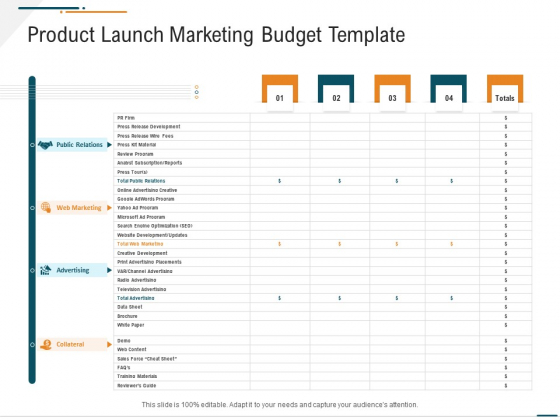560x420 pixels.
Task: Click the Demo row
Action: 322,341
